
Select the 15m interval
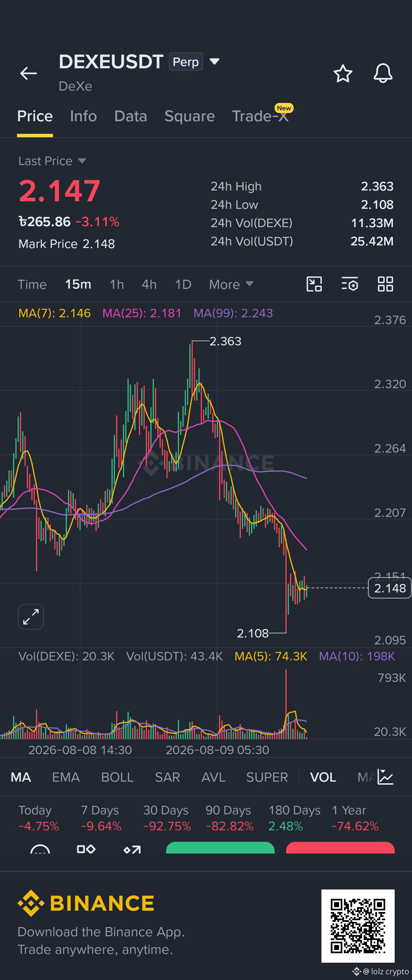78,284
